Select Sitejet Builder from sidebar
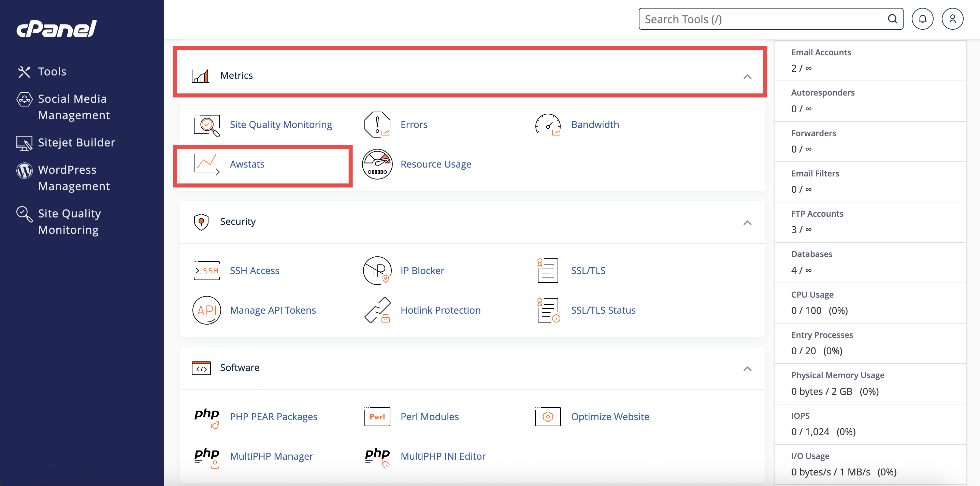The image size is (980, 486). click(76, 142)
